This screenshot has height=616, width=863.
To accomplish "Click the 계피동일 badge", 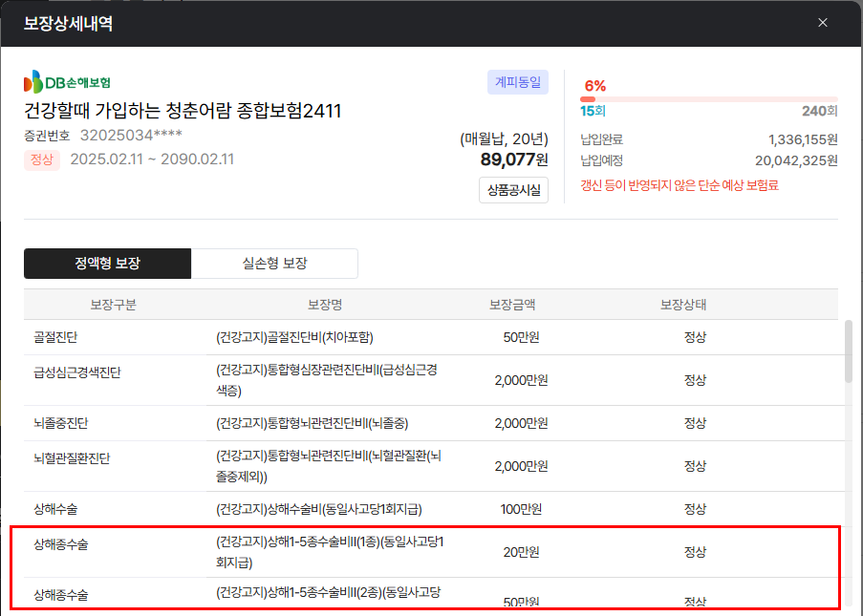I will coord(517,82).
